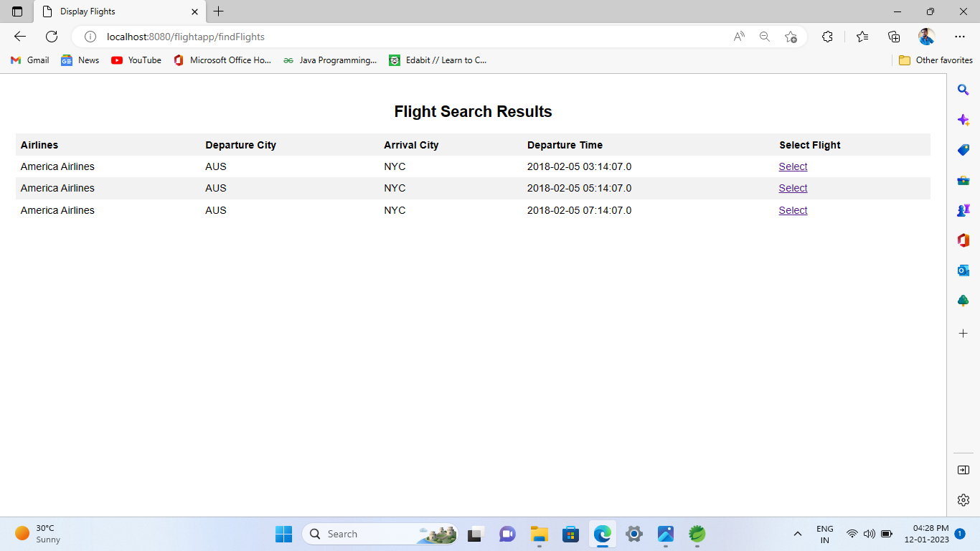This screenshot has height=551, width=980.
Task: Open the Java Programming bookmark
Action: 330,60
